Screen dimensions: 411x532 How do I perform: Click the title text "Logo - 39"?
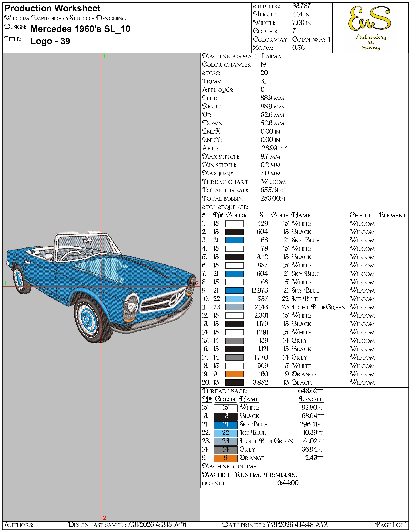pos(50,41)
